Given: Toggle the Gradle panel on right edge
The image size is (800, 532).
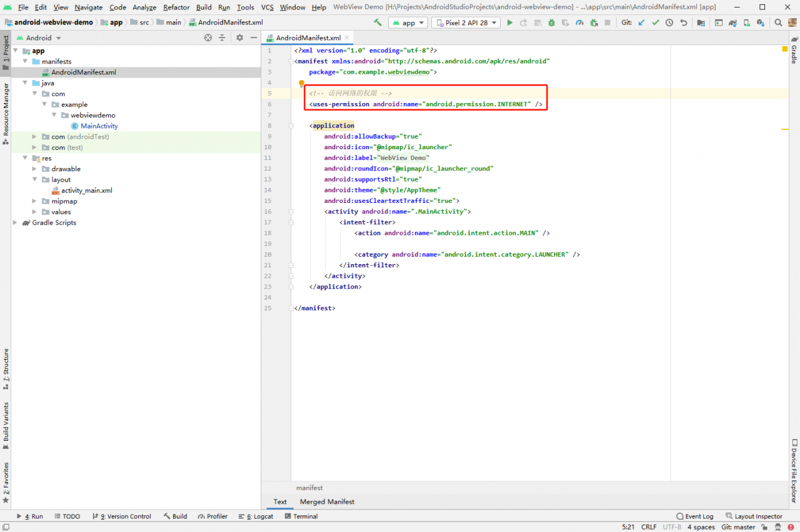Looking at the screenshot, I should point(794,50).
